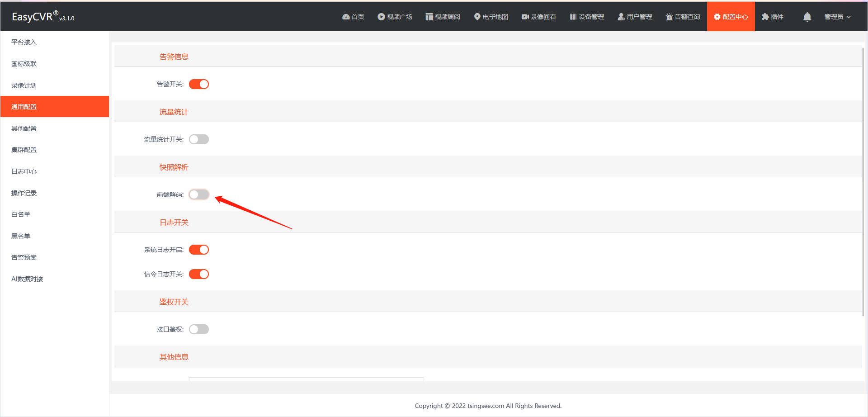Click the 首页 dashboard icon
This screenshot has width=868, height=417.
(346, 17)
